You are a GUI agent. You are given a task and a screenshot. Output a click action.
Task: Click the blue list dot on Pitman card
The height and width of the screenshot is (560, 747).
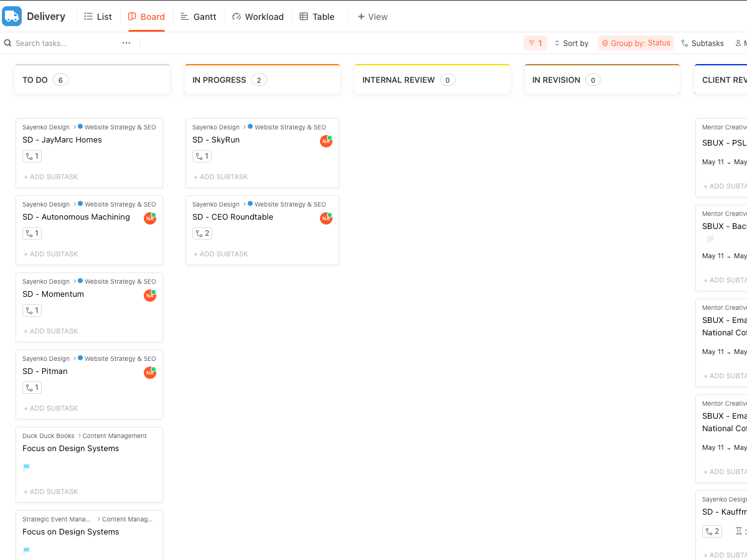click(x=80, y=358)
